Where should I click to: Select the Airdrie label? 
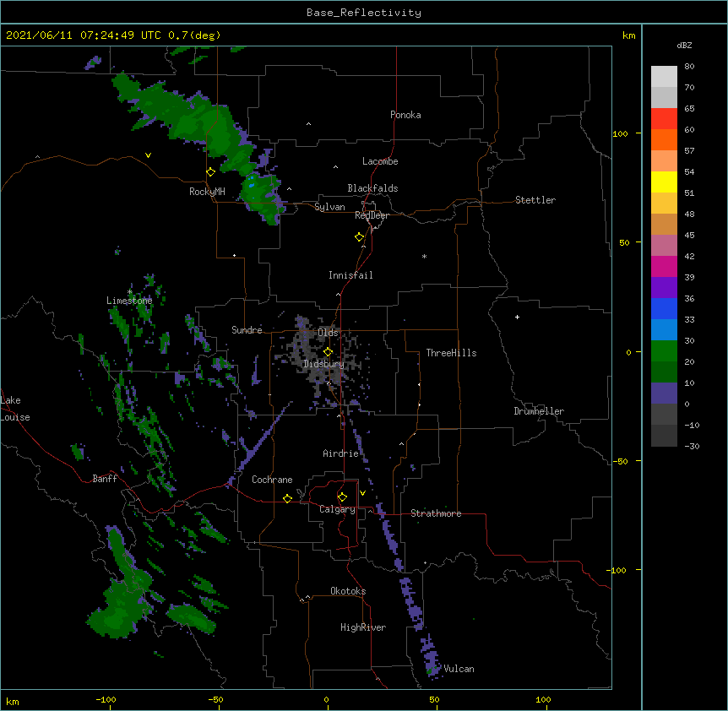(x=341, y=453)
